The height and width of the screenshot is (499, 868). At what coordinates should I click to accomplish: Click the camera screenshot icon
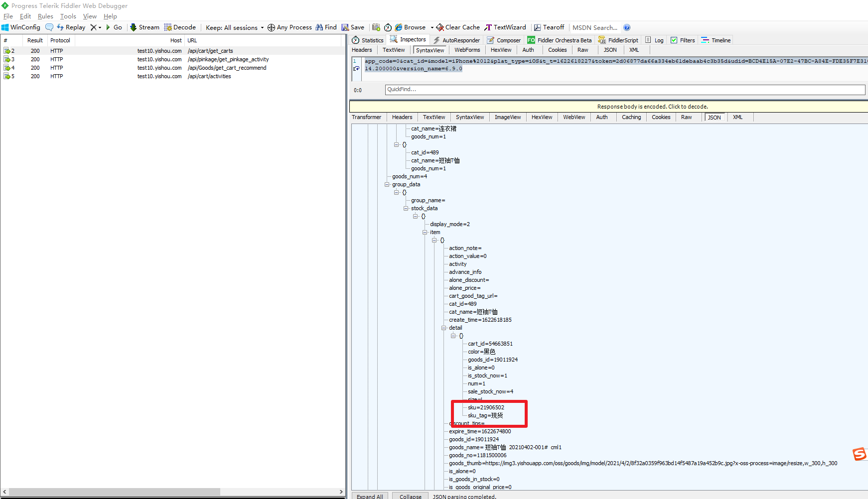(x=376, y=27)
